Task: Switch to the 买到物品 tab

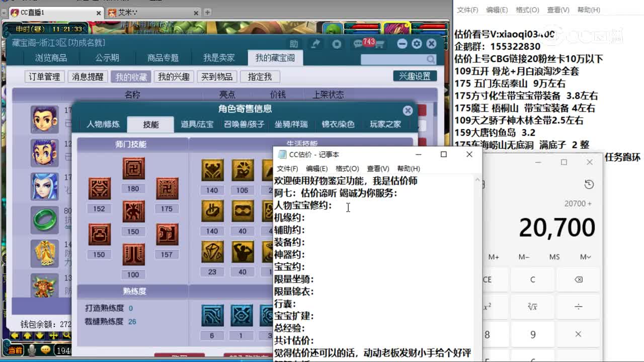Action: [217, 76]
